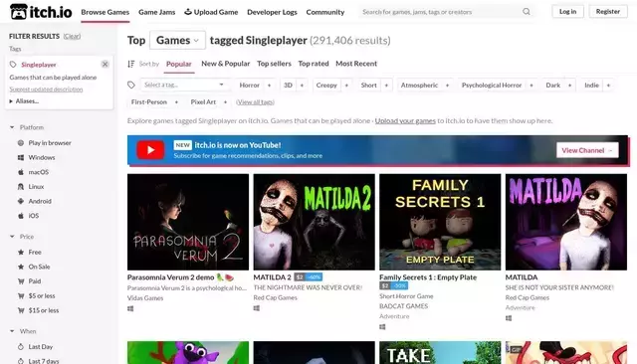The width and height of the screenshot is (637, 364).
Task: Focus the search games input field
Action: click(441, 12)
